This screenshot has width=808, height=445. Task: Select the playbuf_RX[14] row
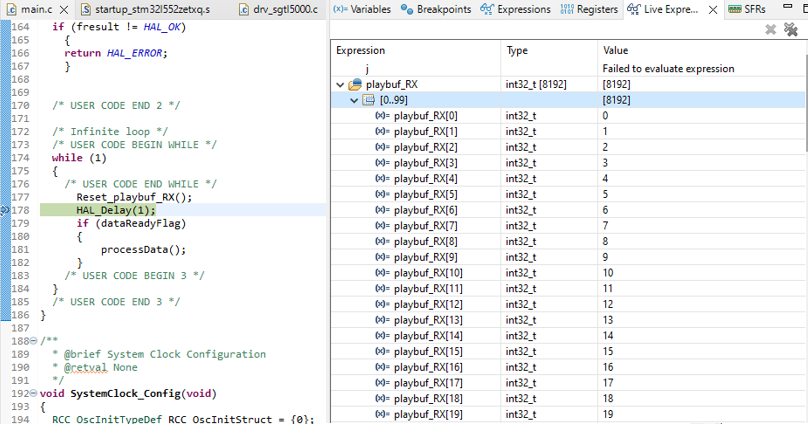(567, 336)
